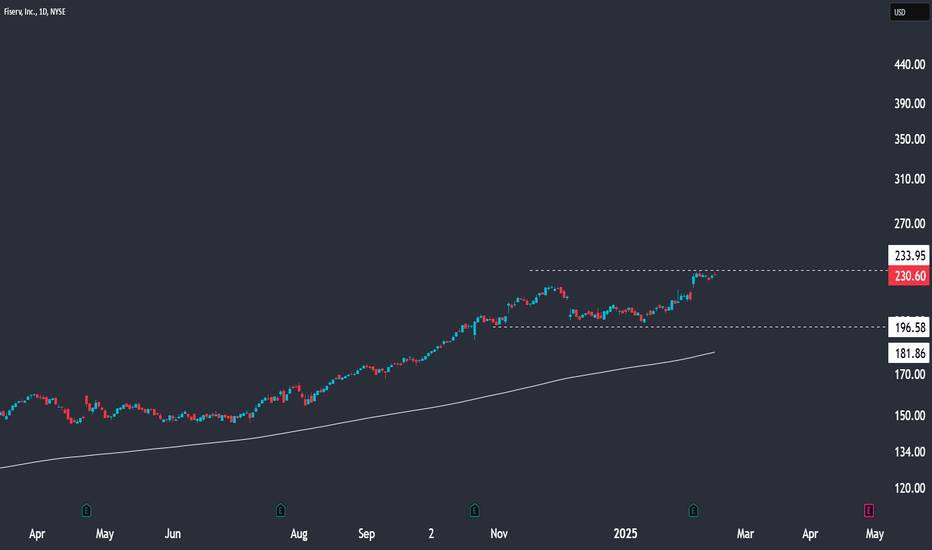Click the lower dashed support line
Viewport: 932px width, 550px height.
point(689,327)
